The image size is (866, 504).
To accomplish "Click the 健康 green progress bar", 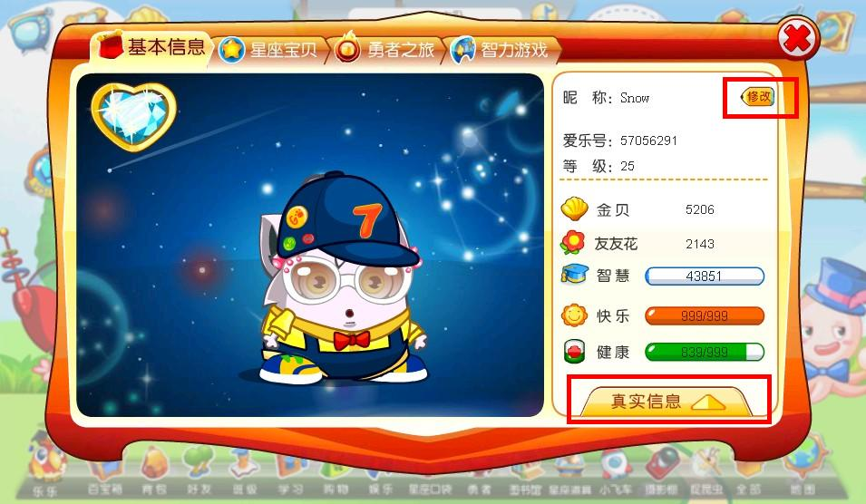I will click(705, 352).
